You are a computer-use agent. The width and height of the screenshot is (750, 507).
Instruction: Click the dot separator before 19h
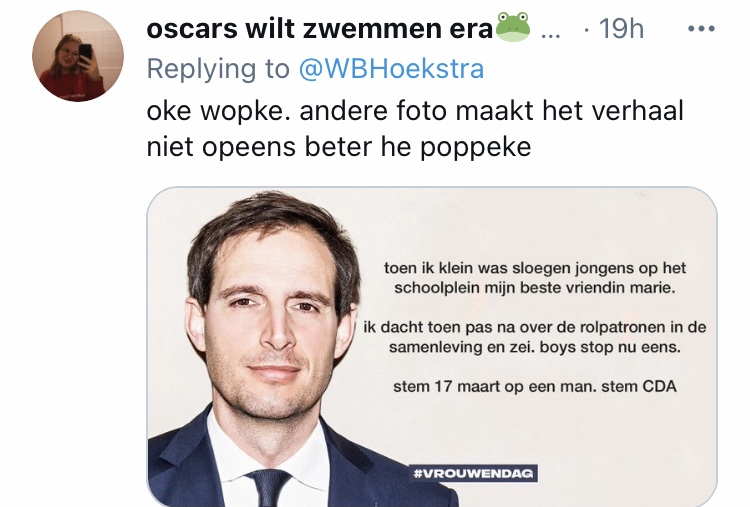[586, 30]
